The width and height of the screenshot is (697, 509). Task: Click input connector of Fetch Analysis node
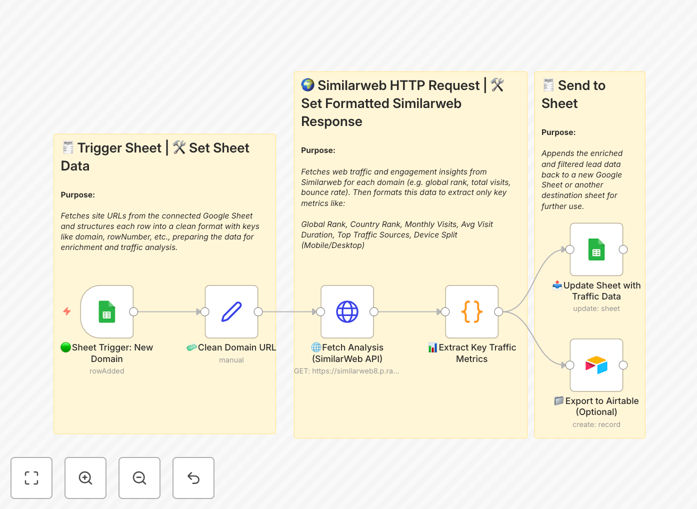click(320, 312)
